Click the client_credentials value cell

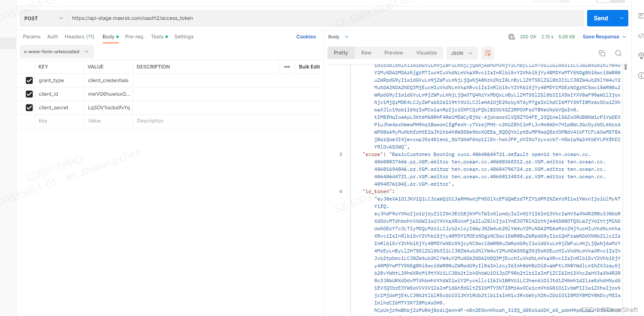point(108,80)
